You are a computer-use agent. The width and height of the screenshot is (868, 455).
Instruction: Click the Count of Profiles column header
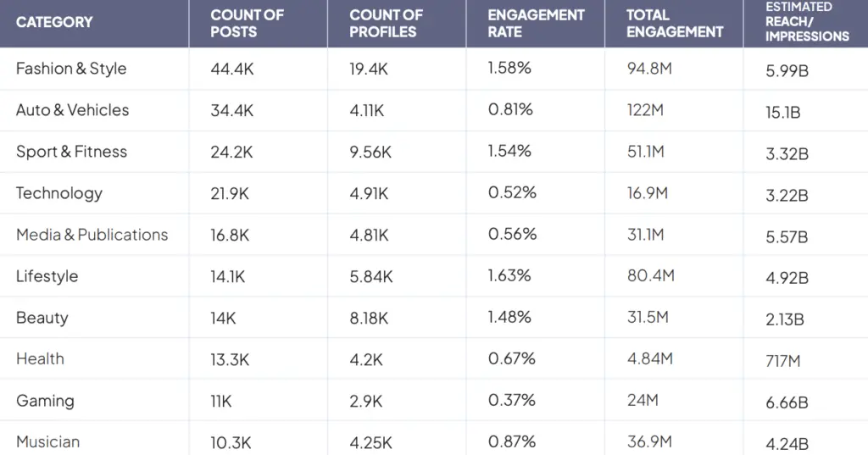[x=383, y=24]
